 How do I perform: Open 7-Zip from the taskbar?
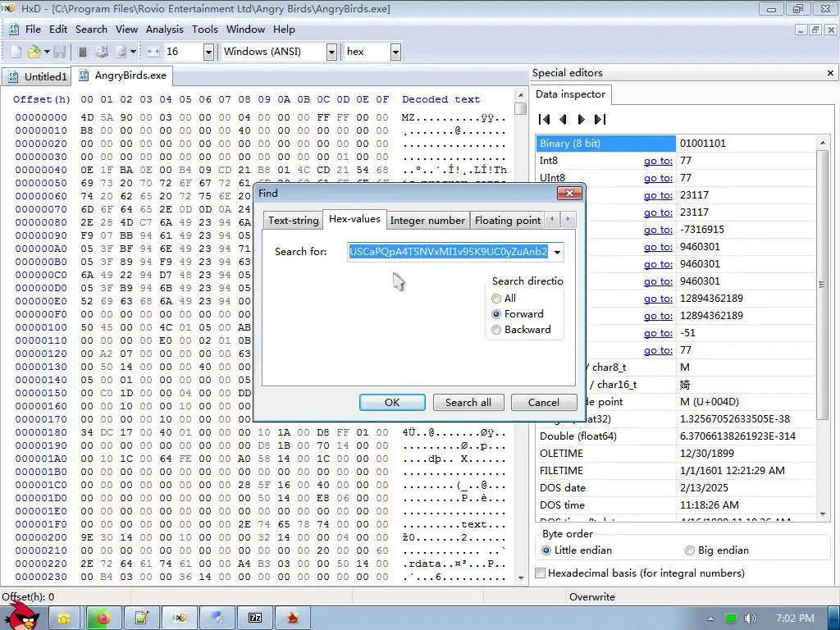pos(255,619)
